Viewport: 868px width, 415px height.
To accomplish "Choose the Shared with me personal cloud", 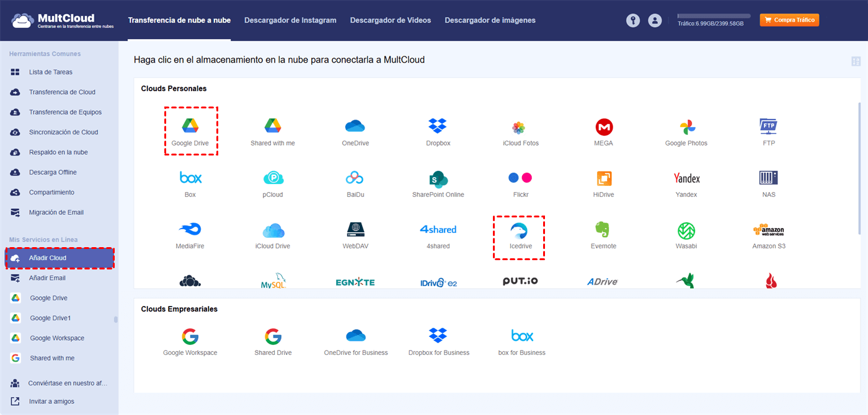I will click(273, 126).
